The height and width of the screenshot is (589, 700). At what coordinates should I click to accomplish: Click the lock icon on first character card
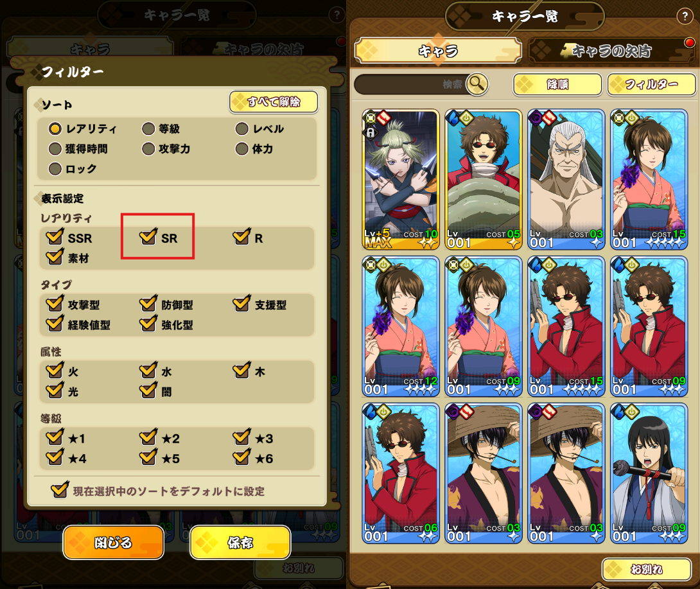[x=370, y=132]
